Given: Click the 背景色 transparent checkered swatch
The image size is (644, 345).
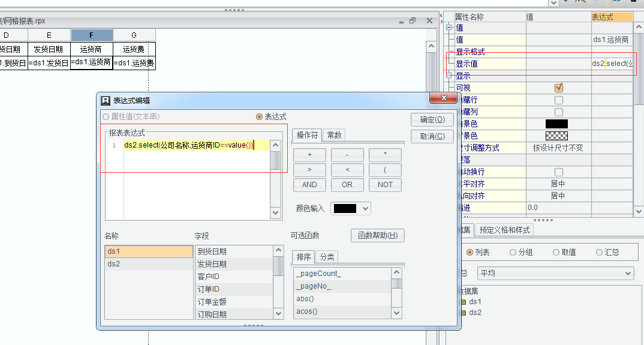Looking at the screenshot, I should click(x=556, y=136).
